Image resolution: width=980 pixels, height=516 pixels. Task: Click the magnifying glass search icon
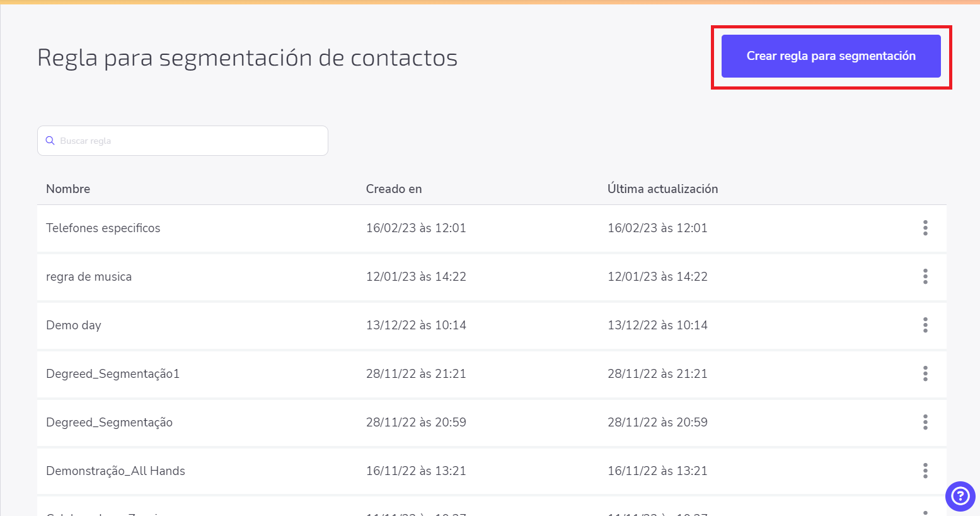coord(50,140)
